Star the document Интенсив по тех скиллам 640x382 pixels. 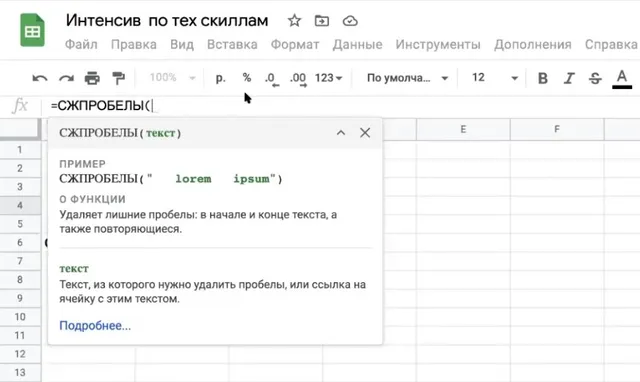(294, 20)
